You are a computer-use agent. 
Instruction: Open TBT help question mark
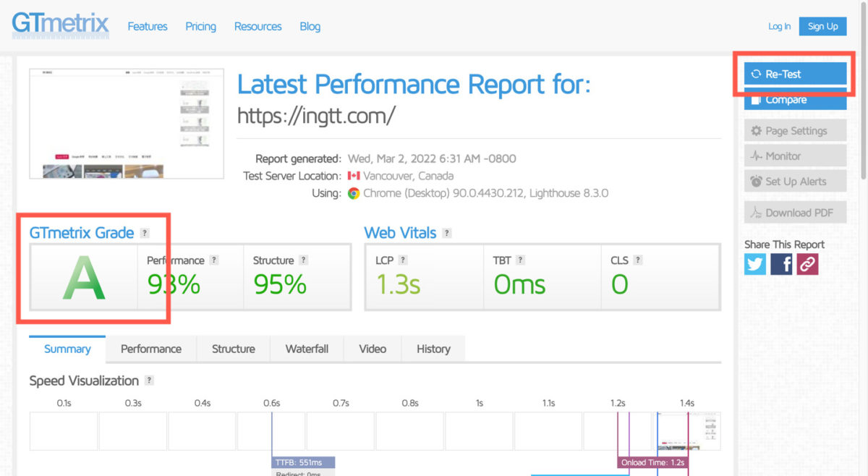click(x=520, y=260)
